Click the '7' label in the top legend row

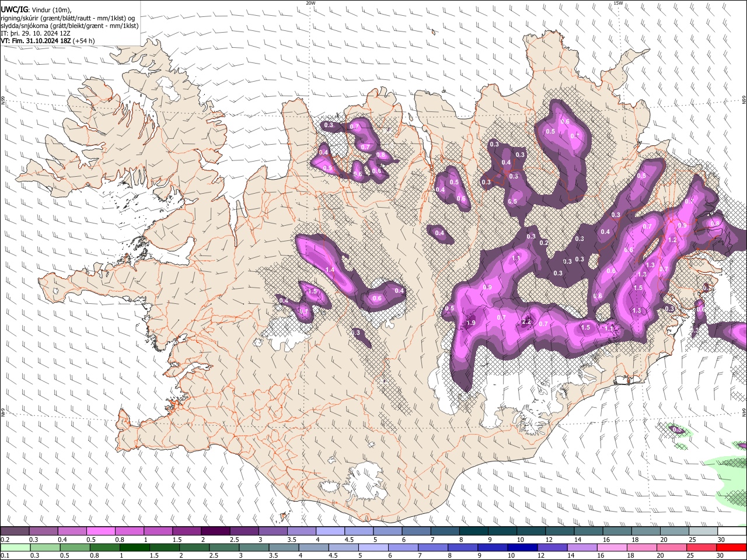(x=432, y=540)
